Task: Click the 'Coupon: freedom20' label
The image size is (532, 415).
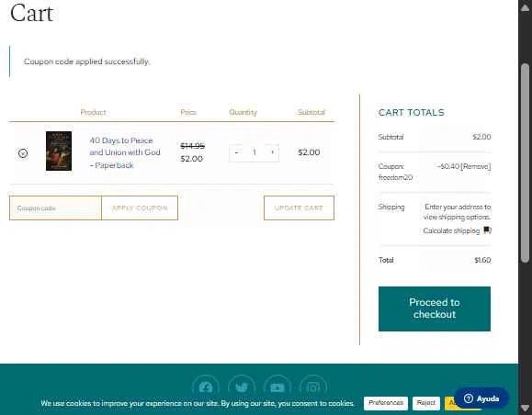Action: coord(395,172)
